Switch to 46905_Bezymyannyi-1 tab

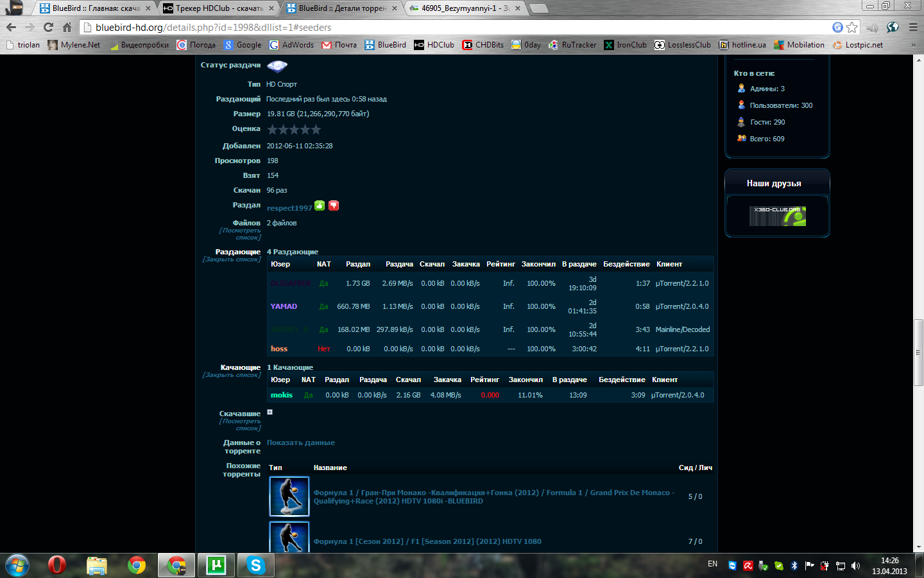point(465,8)
